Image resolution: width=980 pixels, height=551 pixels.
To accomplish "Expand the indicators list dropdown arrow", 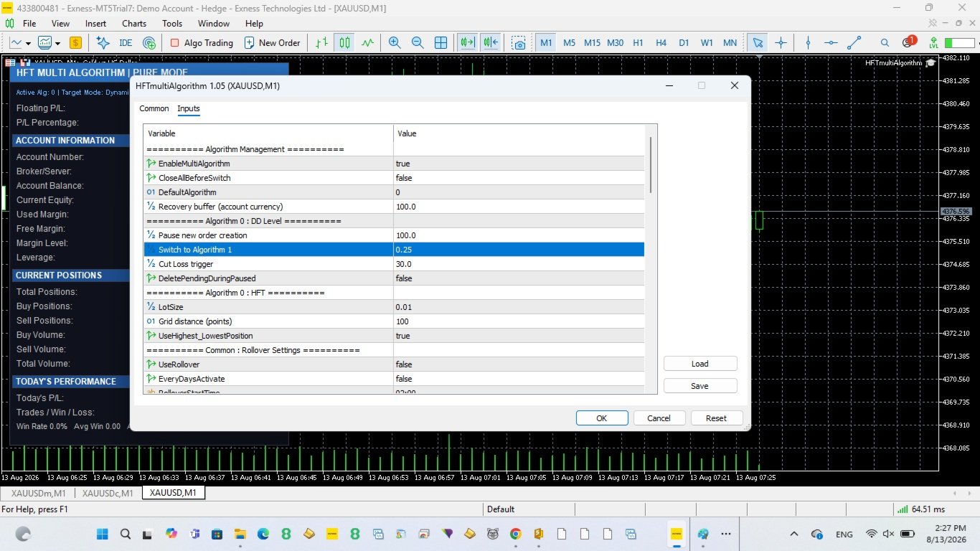I will tap(59, 43).
